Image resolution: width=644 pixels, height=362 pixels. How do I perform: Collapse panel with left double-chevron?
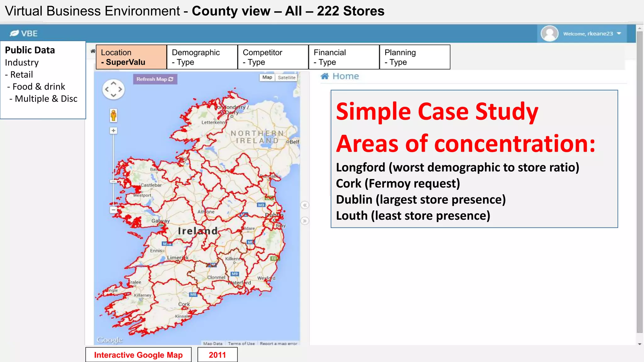tap(305, 205)
